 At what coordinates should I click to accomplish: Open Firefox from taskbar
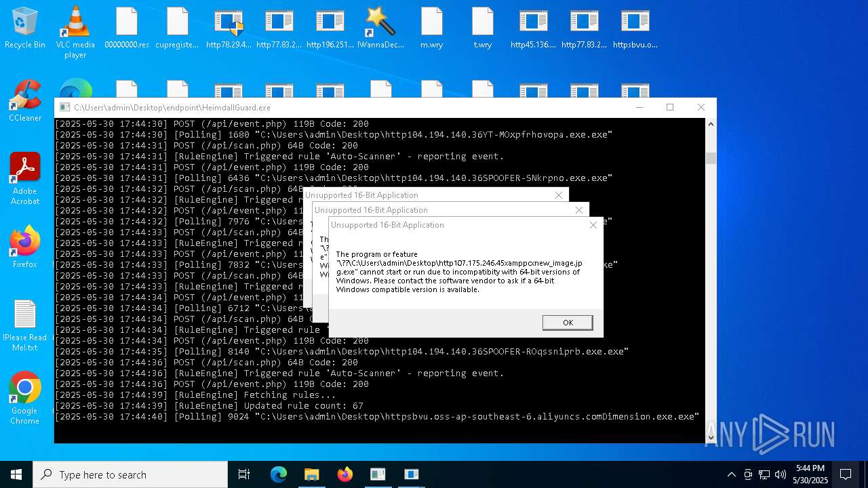click(x=345, y=474)
